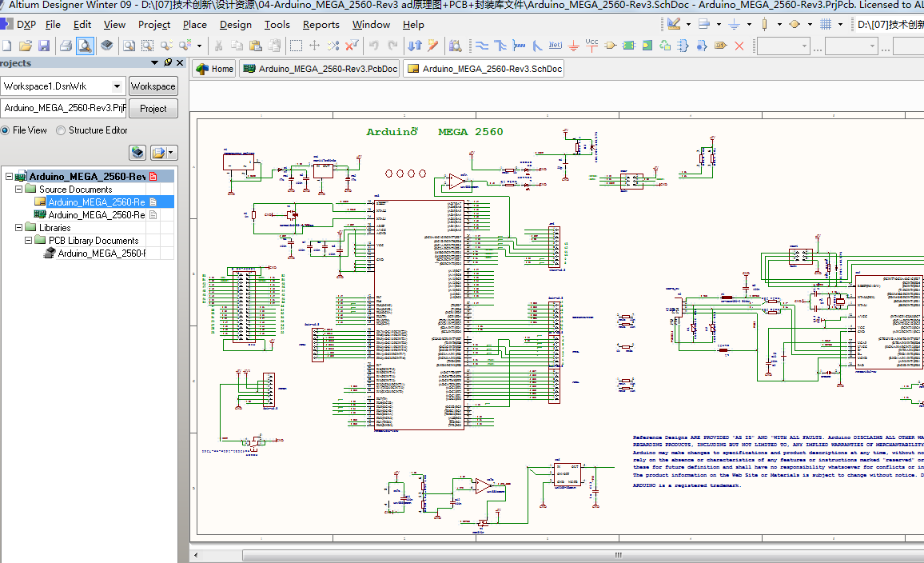Open alignment tools dropdown arrow

click(x=719, y=25)
